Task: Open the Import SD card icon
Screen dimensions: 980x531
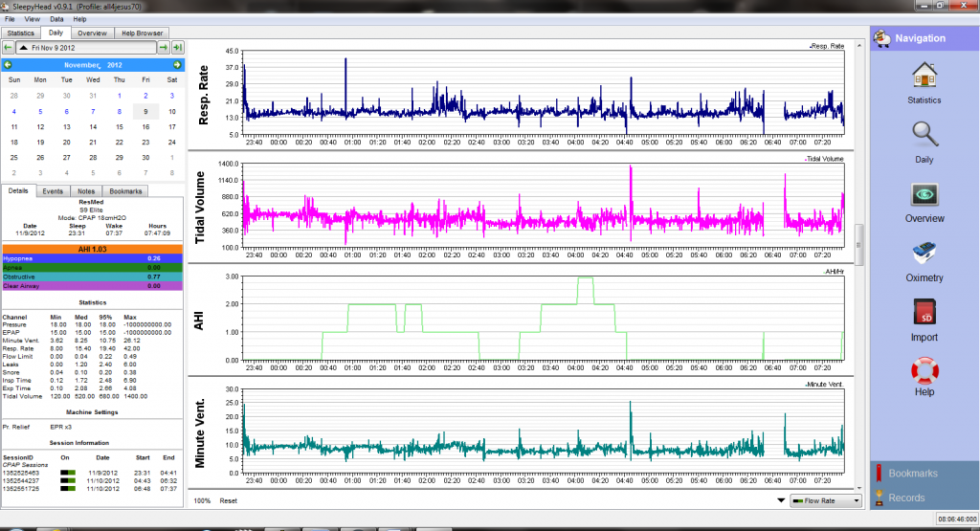Action: tap(924, 312)
